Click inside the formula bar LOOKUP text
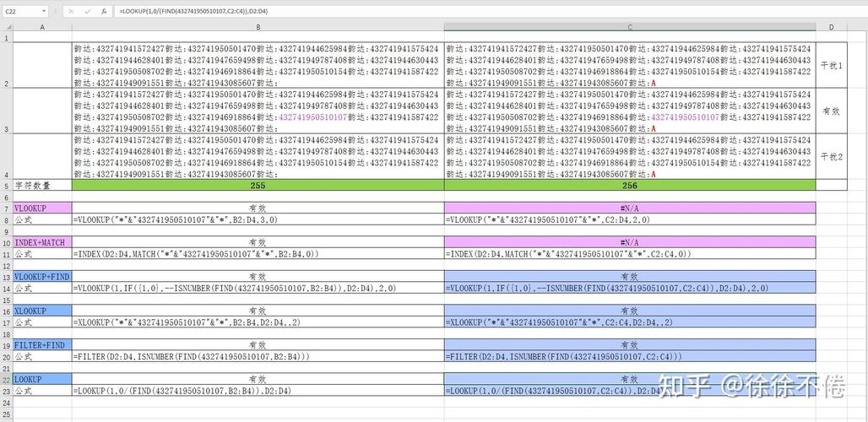 193,11
